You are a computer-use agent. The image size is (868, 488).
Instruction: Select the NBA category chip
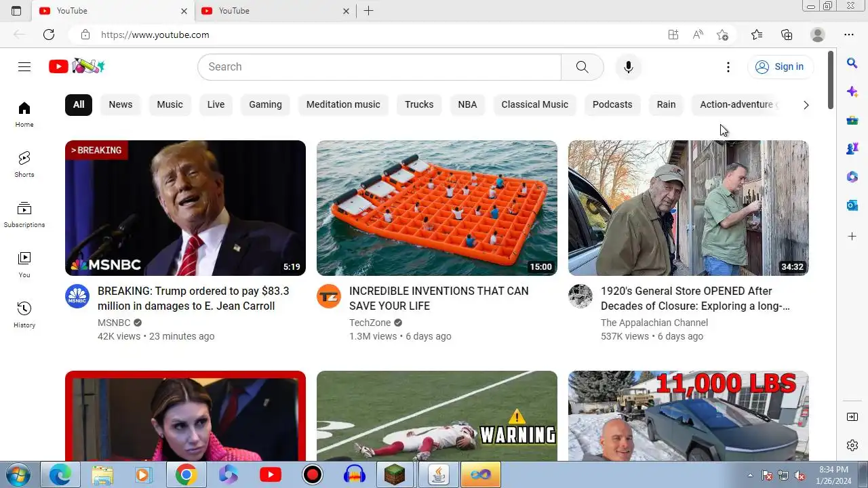click(467, 104)
